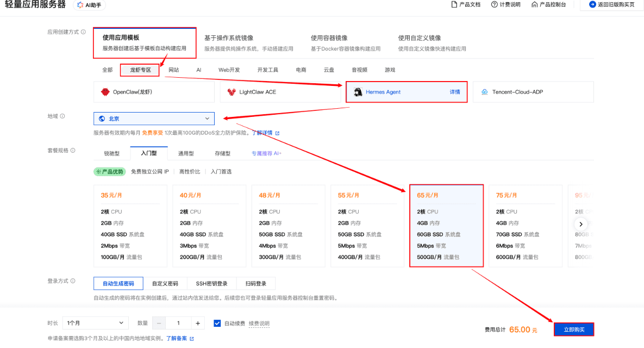Select 自定义密码 login method
The width and height of the screenshot is (644, 348).
click(x=165, y=283)
